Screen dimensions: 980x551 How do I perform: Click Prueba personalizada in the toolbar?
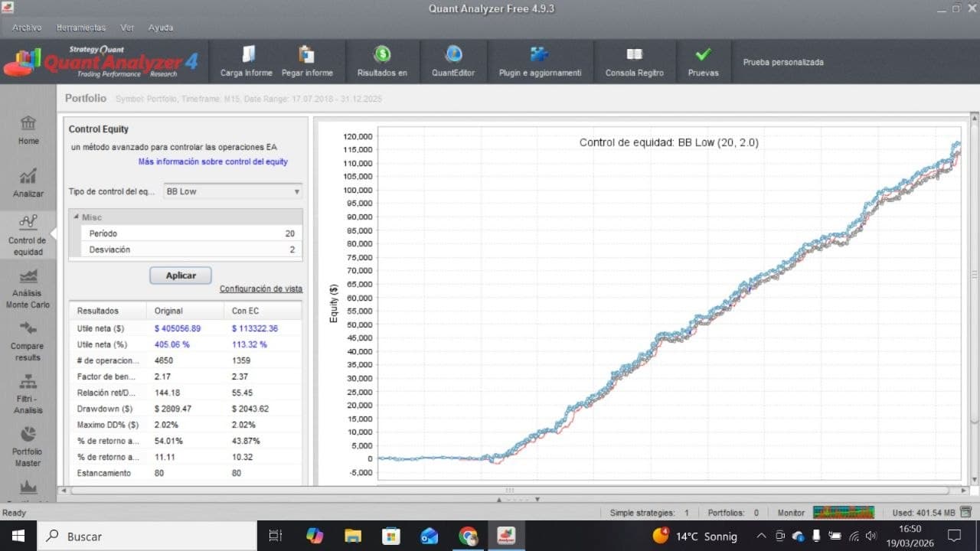tap(783, 62)
